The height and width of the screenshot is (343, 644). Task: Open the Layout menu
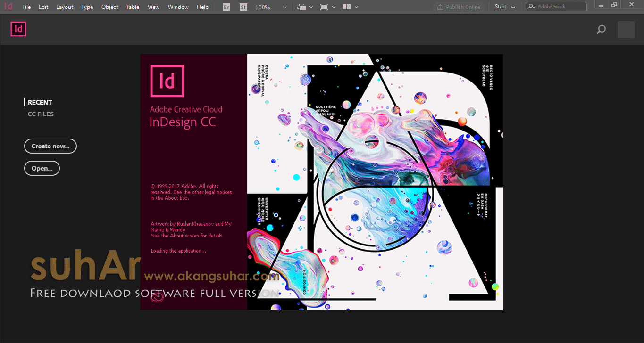65,7
